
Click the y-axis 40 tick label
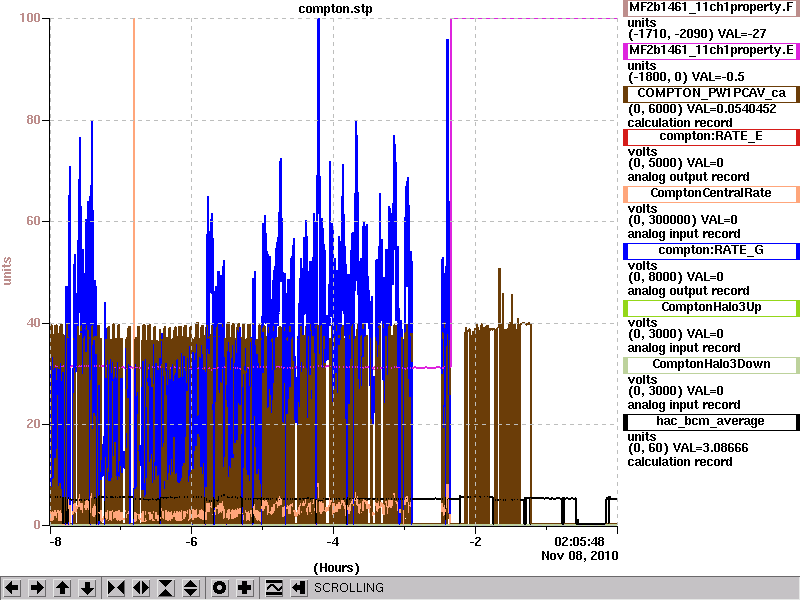(33, 323)
